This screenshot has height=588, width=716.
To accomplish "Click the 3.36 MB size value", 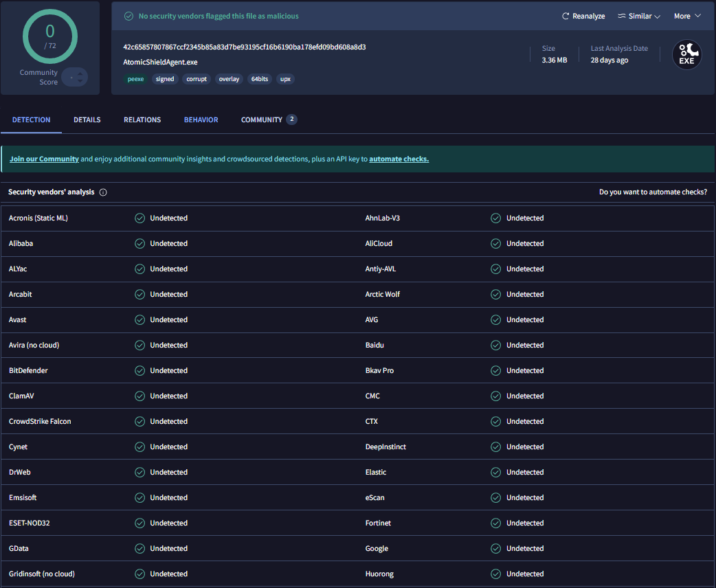I will tap(555, 60).
